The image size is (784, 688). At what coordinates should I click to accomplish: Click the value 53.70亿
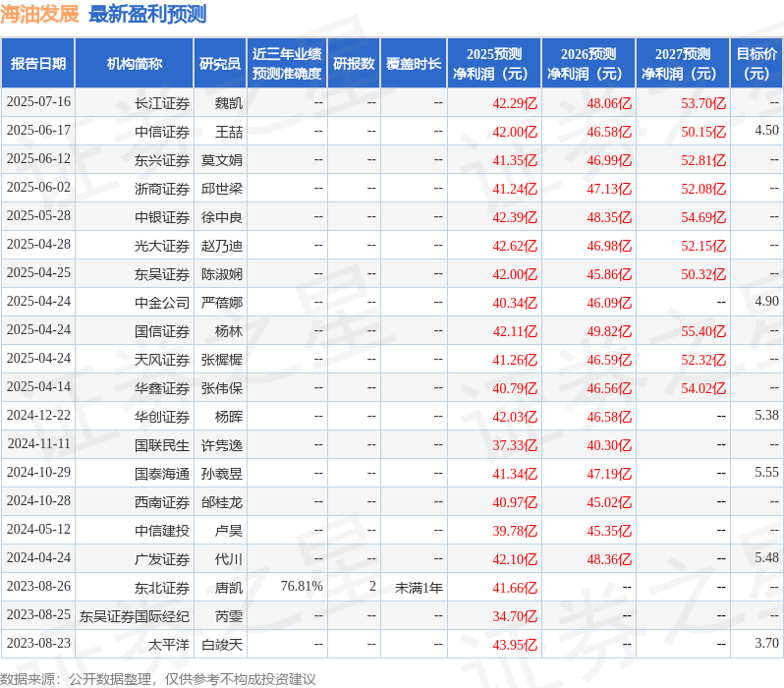pos(703,103)
